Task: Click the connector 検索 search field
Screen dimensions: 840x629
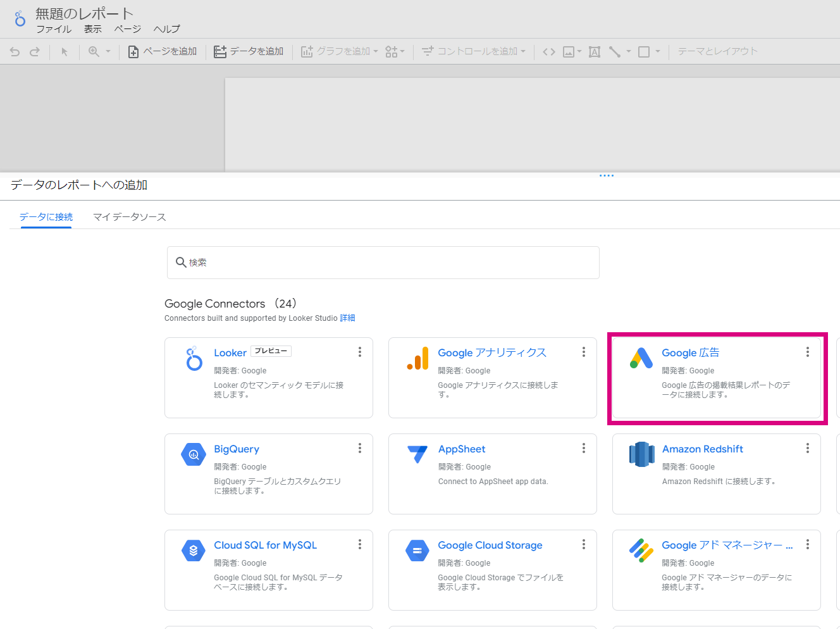Action: click(x=383, y=263)
